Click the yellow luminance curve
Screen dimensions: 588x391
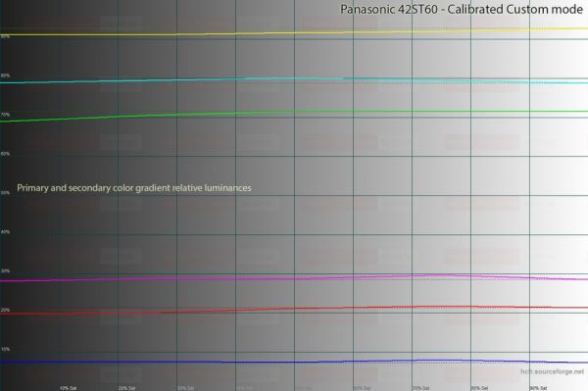(294, 32)
